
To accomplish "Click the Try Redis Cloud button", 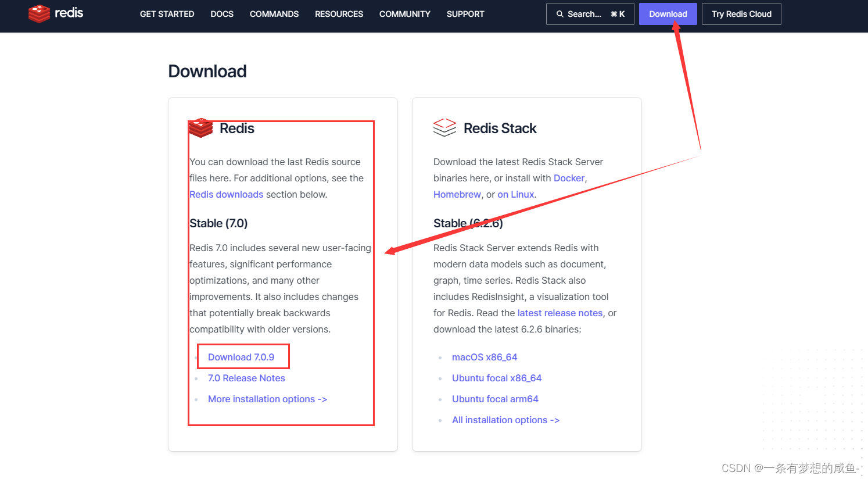I will tap(741, 14).
